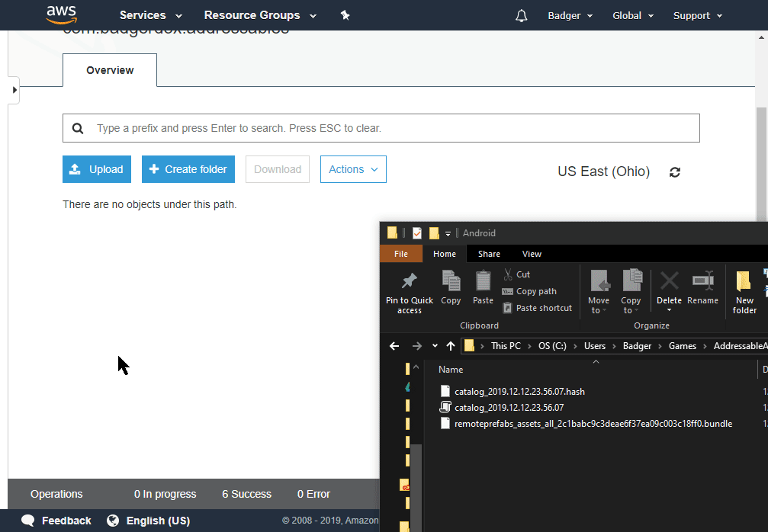Expand the Delete dropdown arrow
The image size is (768, 532).
pyautogui.click(x=669, y=310)
